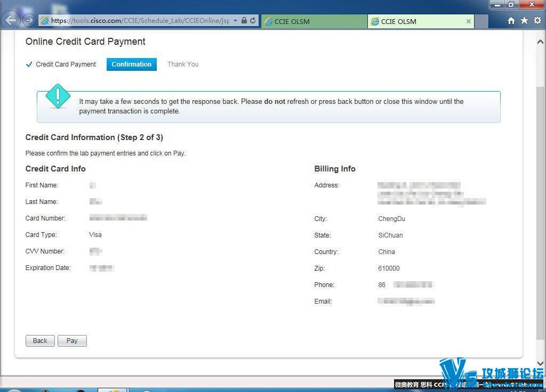
Task: Select the Confirmation step
Action: (x=132, y=64)
